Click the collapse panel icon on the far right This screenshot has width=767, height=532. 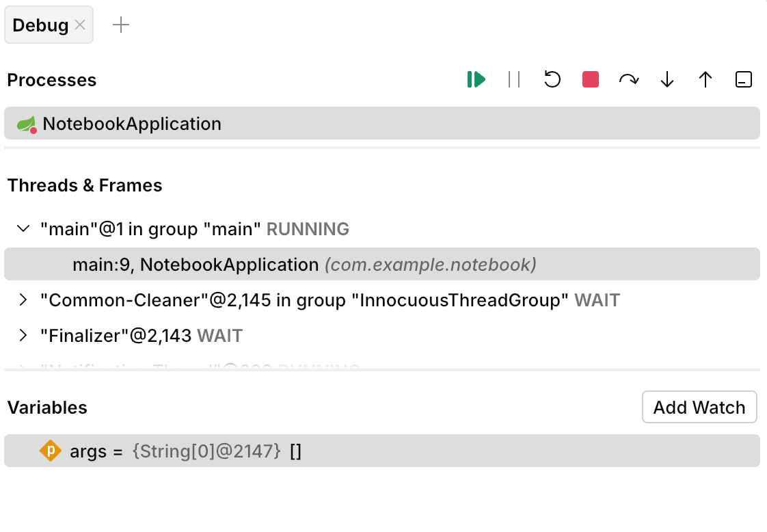click(743, 79)
